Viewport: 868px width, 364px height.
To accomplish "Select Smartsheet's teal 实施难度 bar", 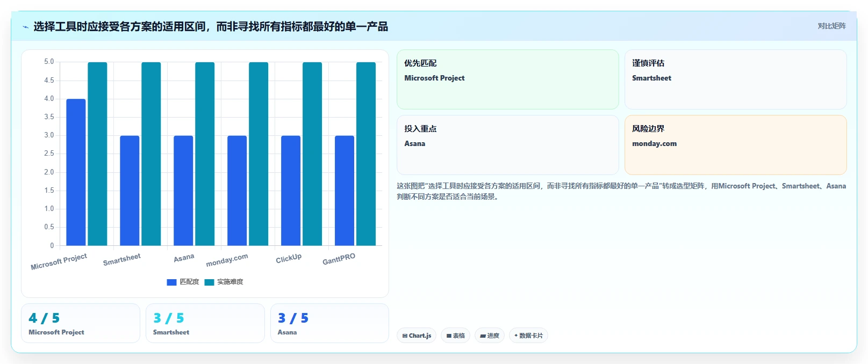I will click(151, 154).
